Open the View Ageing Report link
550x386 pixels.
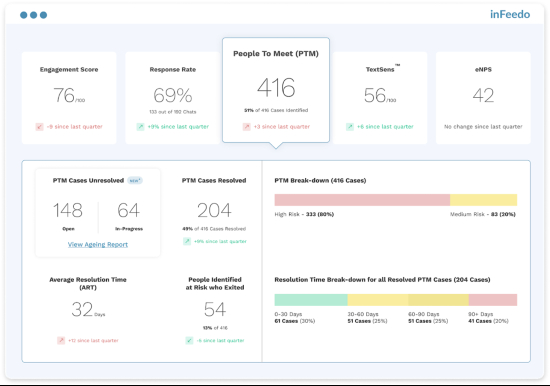(98, 244)
